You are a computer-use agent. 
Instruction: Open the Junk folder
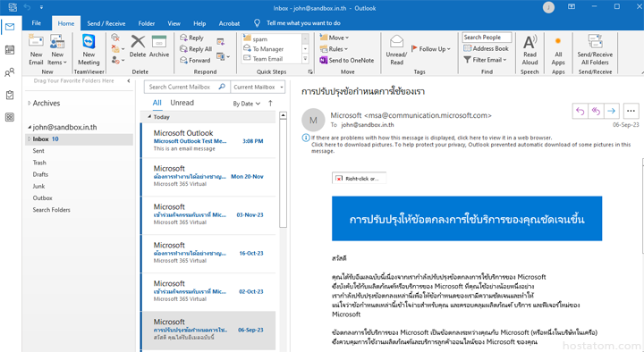(38, 186)
